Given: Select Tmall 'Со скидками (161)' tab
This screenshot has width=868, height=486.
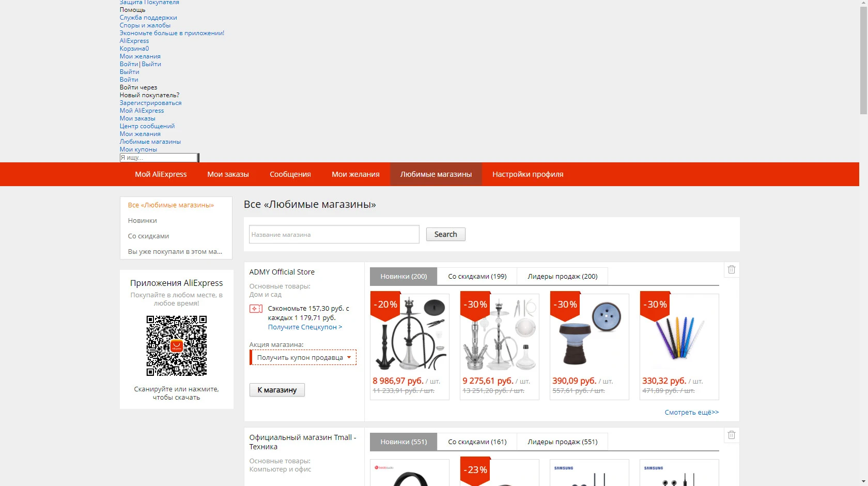Looking at the screenshot, I should click(x=477, y=442).
